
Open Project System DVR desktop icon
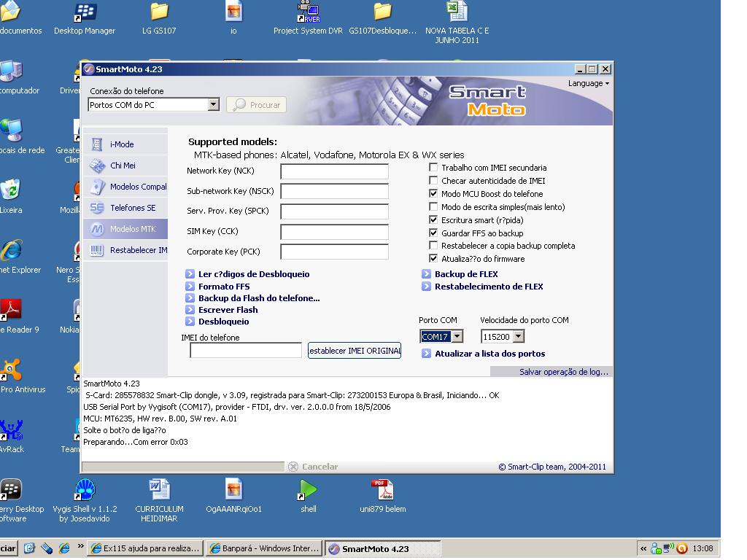(309, 19)
